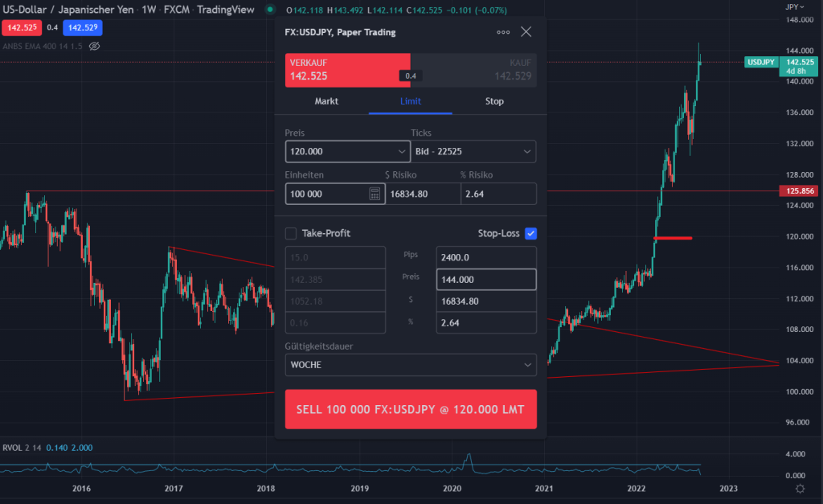Image resolution: width=823 pixels, height=504 pixels.
Task: Click the USDJPY price label on axis
Action: pos(760,62)
